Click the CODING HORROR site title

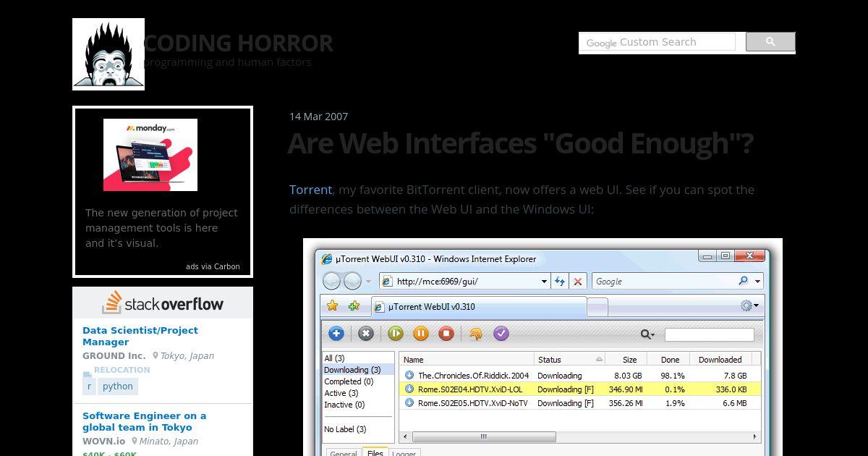pyautogui.click(x=239, y=43)
